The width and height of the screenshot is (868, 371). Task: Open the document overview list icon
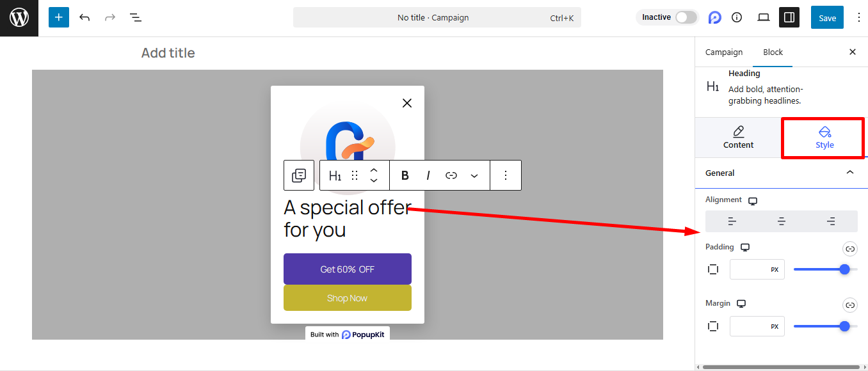(136, 17)
